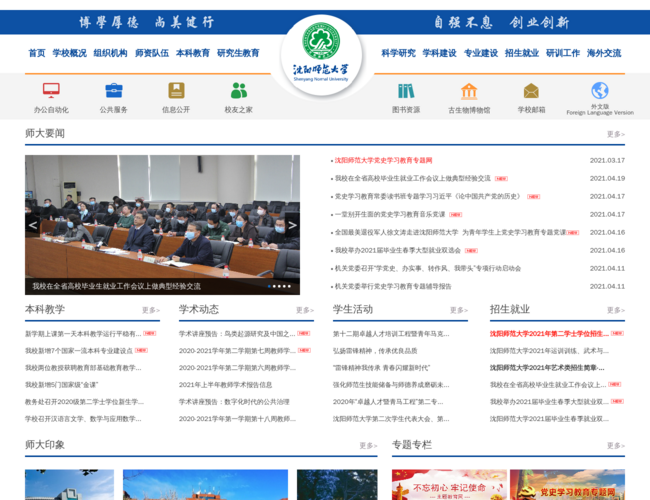Open news 我校在全省高校毕业生就业工作会议上做典型经验交流 dated 2021.04.19
Image resolution: width=650 pixels, height=500 pixels.
412,178
